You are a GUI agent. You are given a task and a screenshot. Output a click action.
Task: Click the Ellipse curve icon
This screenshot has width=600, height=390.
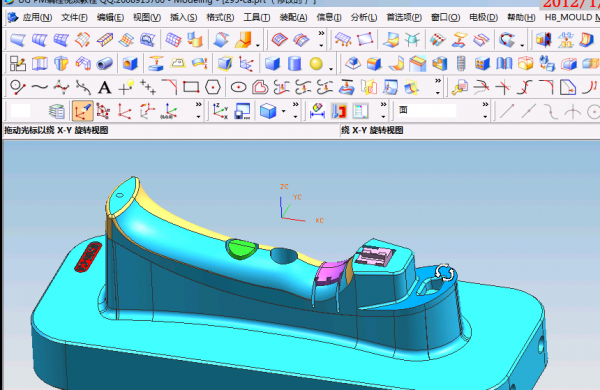(x=238, y=87)
